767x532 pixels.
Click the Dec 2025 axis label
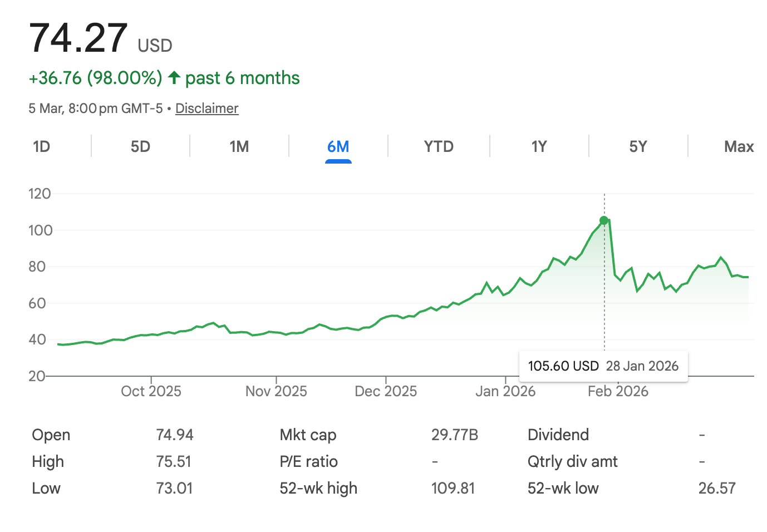pos(386,391)
